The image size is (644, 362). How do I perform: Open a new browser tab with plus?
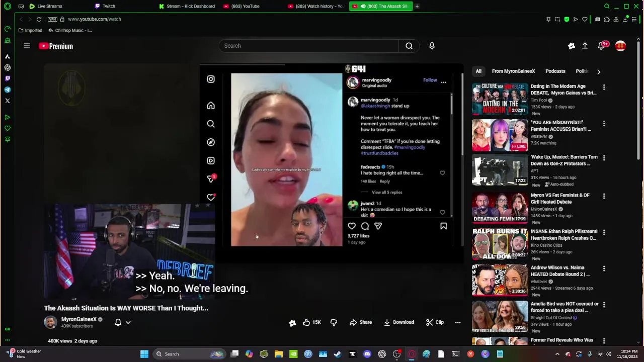pyautogui.click(x=417, y=6)
